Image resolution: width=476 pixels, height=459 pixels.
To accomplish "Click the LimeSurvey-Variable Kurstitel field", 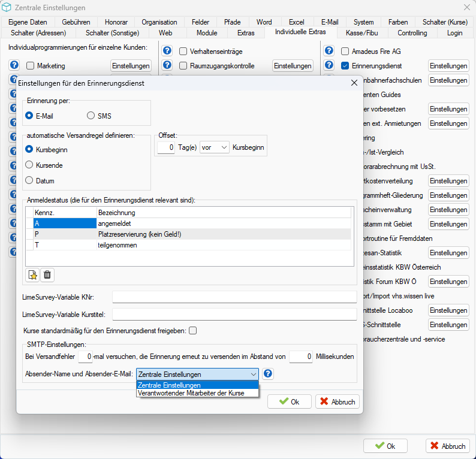I will point(234,315).
